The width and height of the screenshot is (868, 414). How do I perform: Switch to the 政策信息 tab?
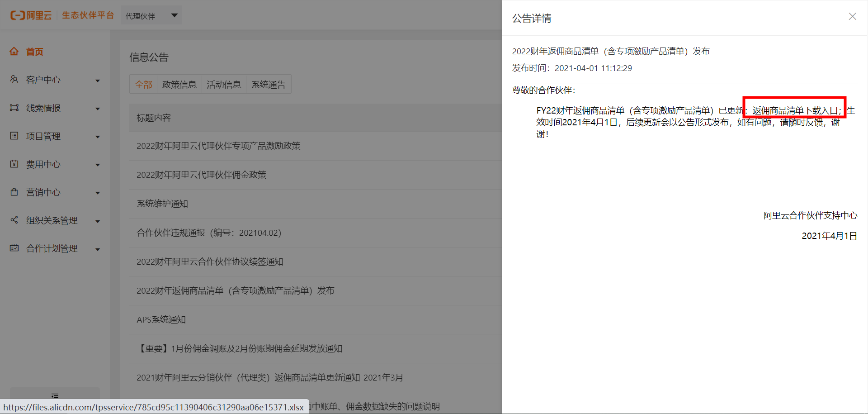[179, 84]
